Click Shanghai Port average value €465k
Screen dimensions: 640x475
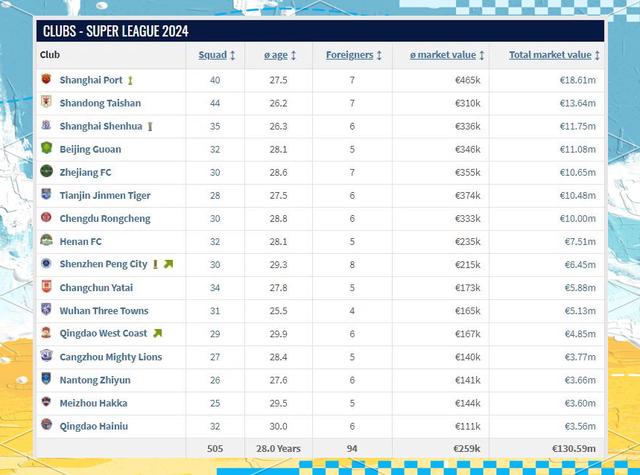(x=468, y=80)
